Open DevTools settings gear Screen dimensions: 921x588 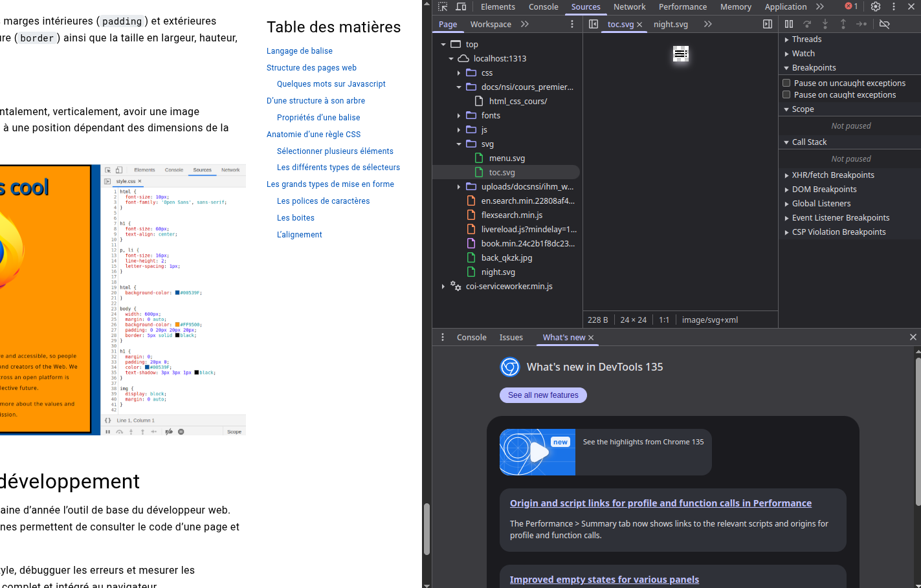pyautogui.click(x=876, y=6)
